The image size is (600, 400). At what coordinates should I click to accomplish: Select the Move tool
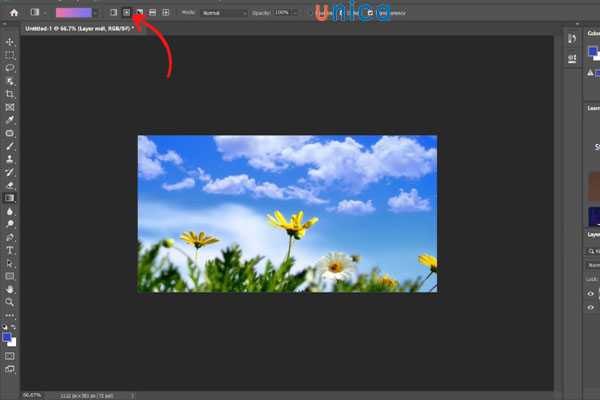(x=10, y=42)
